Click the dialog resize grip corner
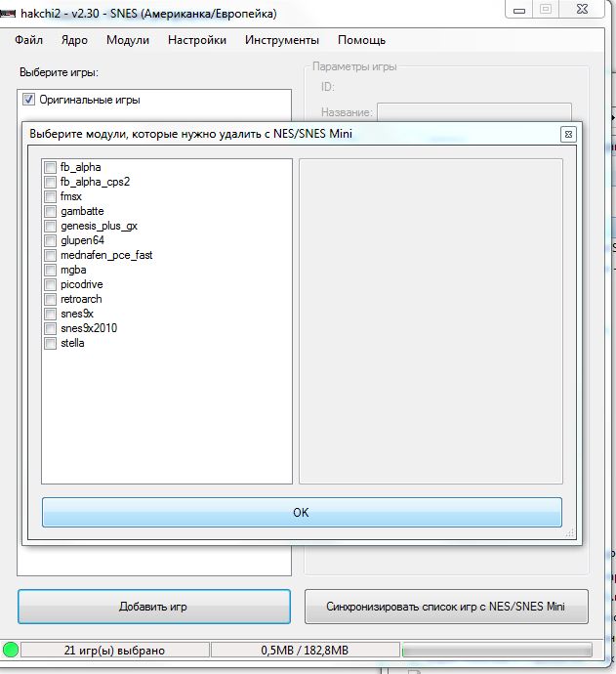616x674 pixels. pyautogui.click(x=569, y=533)
